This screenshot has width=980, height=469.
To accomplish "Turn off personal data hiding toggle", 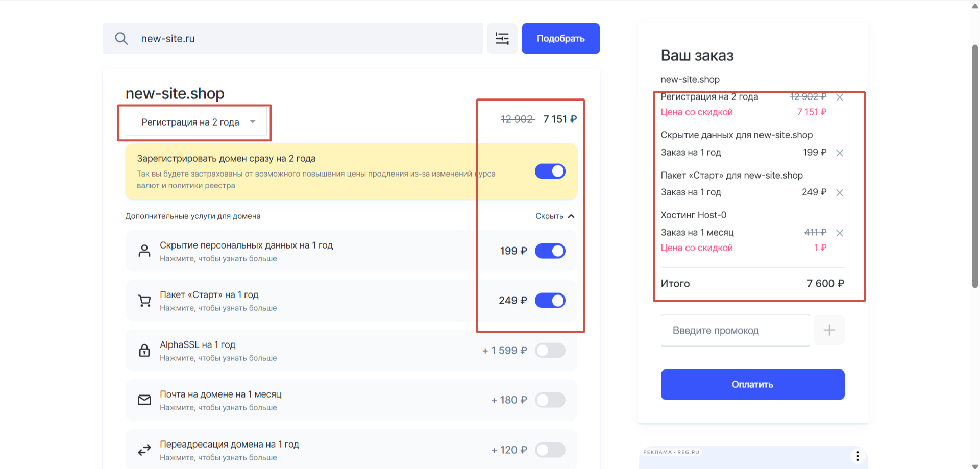I will tap(550, 251).
